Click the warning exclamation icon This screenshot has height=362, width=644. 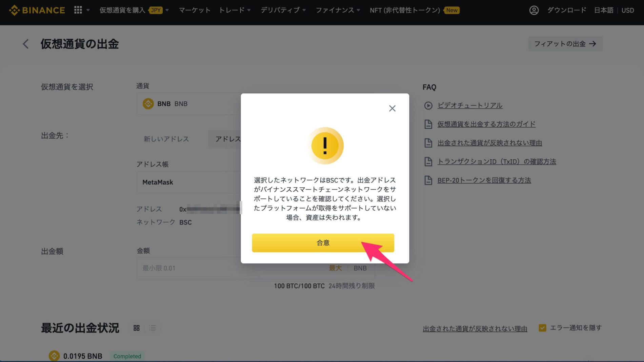325,146
